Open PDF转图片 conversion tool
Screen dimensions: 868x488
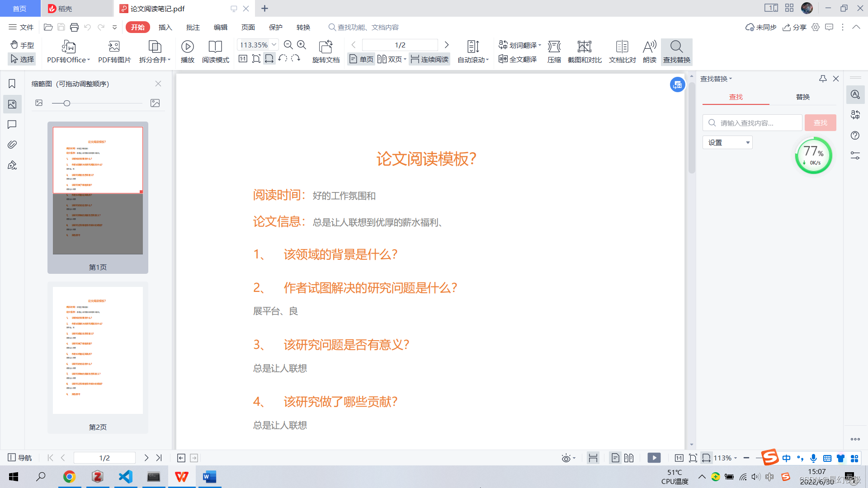tap(114, 51)
